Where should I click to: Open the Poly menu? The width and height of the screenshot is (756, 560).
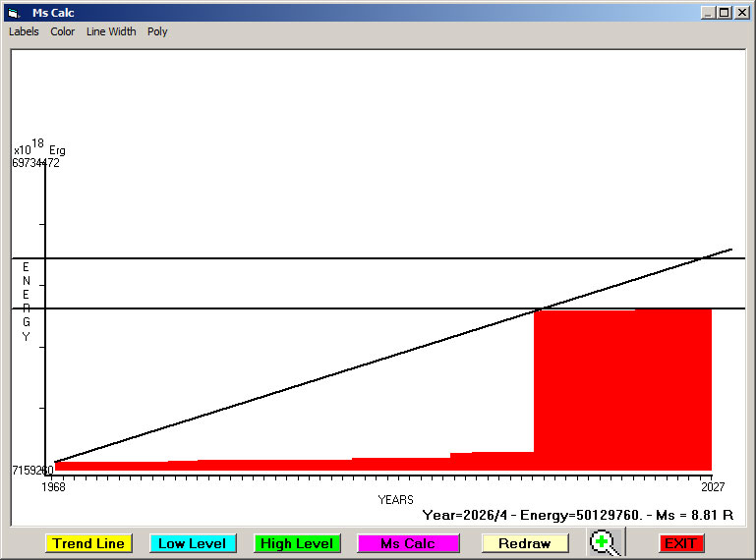coord(157,31)
